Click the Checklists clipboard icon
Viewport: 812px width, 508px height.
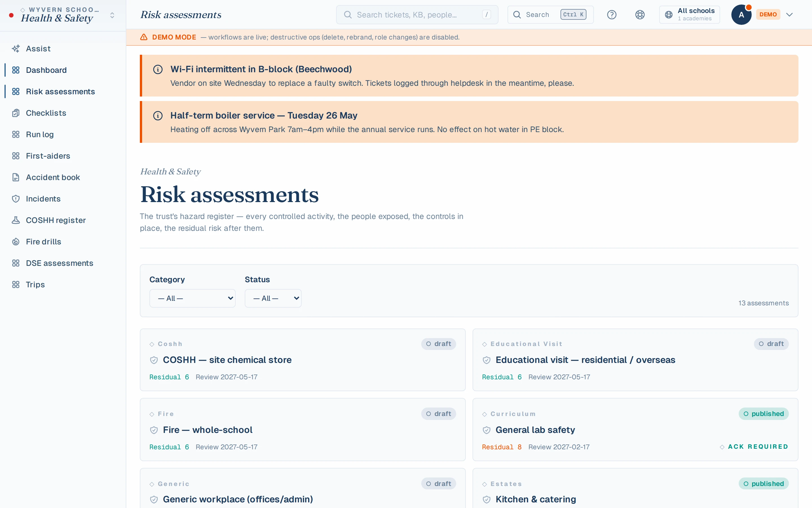tap(16, 113)
